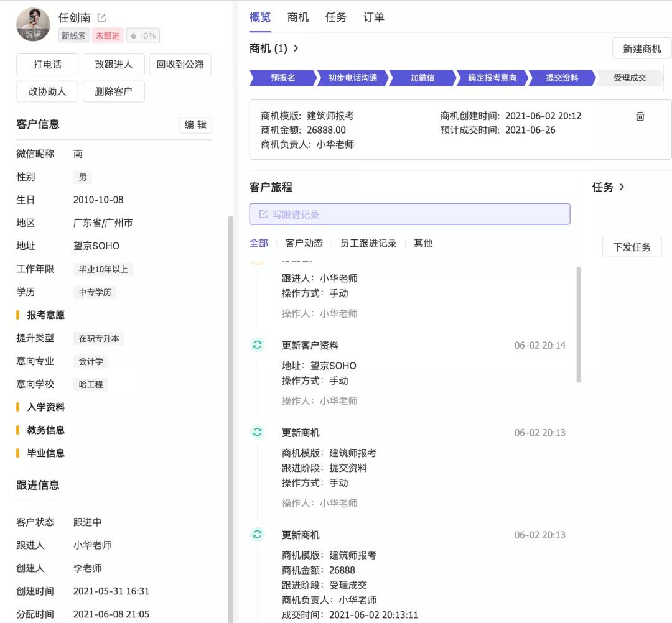Click the customer journey scrollbar
The image size is (672, 623).
pos(579,323)
